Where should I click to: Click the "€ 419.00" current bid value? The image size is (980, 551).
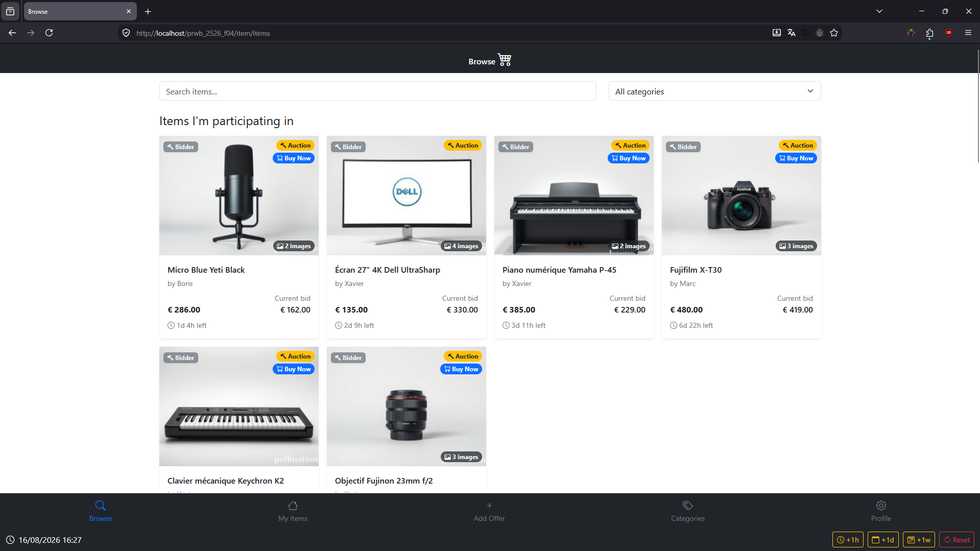pos(798,309)
